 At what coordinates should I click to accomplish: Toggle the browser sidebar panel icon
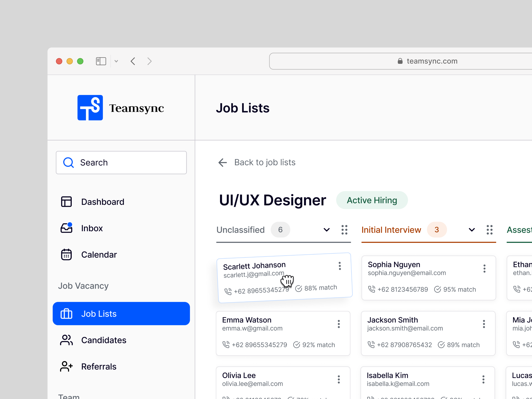[101, 61]
